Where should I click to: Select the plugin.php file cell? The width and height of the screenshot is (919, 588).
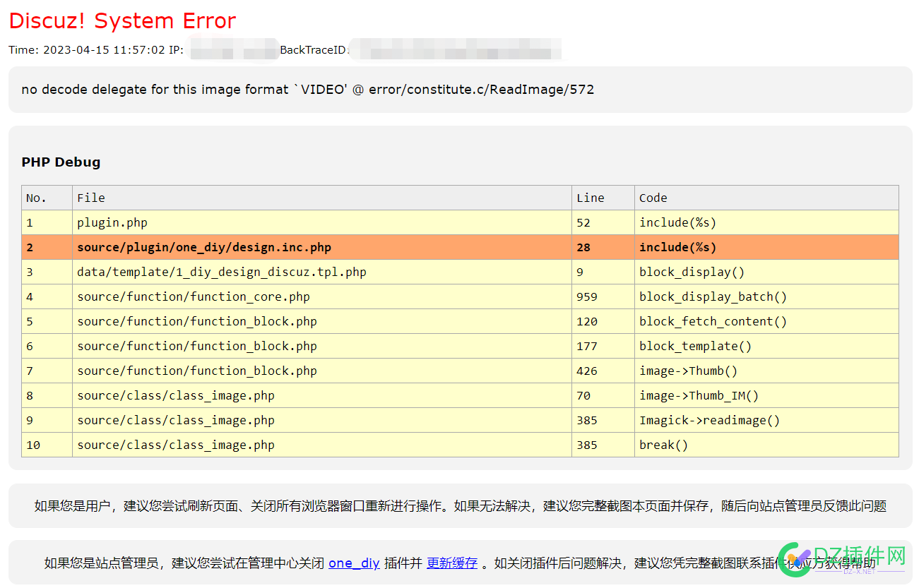[322, 222]
